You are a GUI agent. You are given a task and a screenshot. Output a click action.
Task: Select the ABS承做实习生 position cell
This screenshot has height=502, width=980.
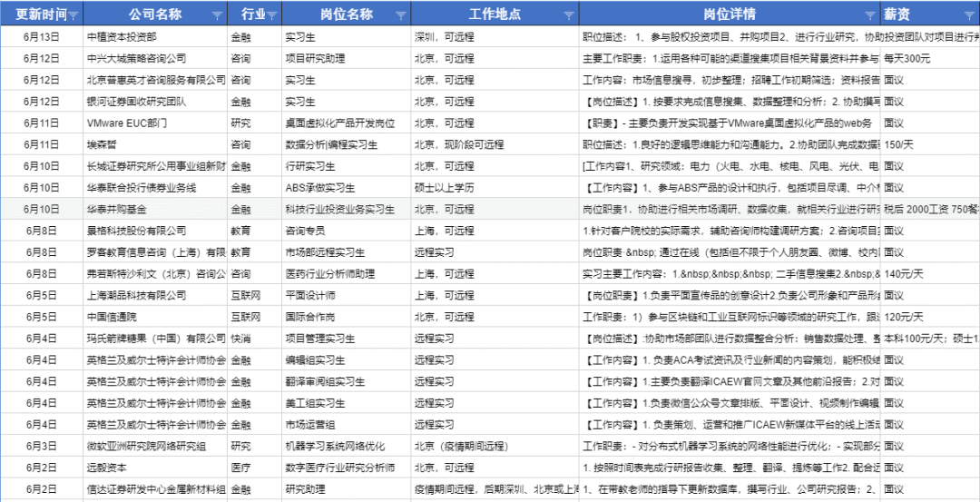click(347, 187)
